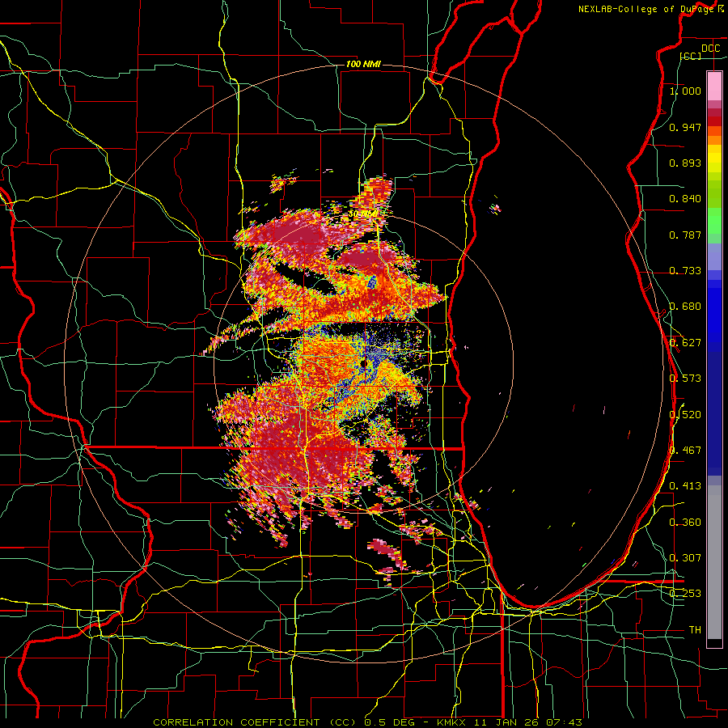Click the 0.840 scale value

point(685,199)
